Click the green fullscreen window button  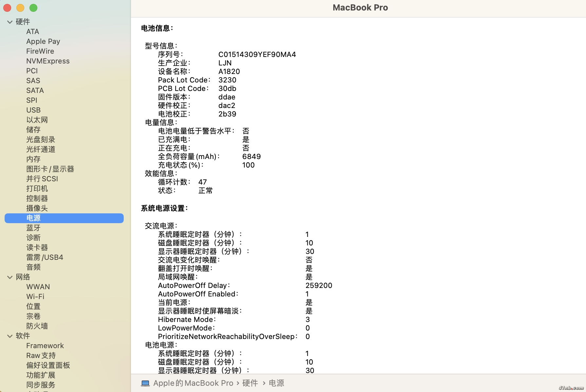[x=33, y=8]
